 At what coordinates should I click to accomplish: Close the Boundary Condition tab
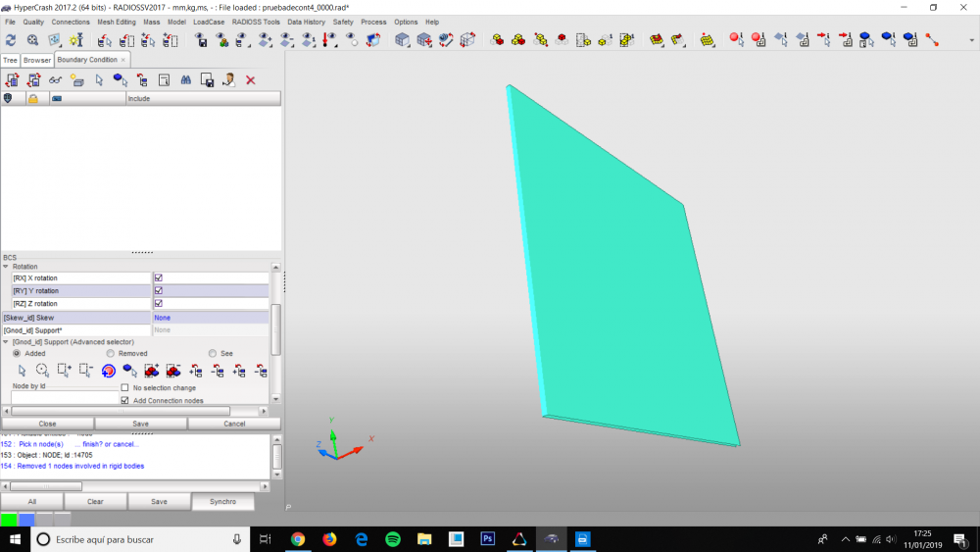pyautogui.click(x=123, y=60)
